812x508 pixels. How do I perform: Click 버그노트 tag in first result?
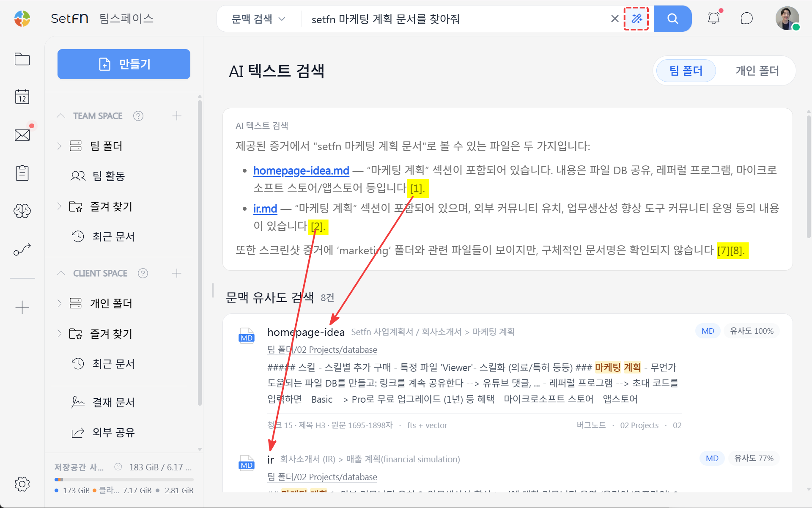(591, 425)
